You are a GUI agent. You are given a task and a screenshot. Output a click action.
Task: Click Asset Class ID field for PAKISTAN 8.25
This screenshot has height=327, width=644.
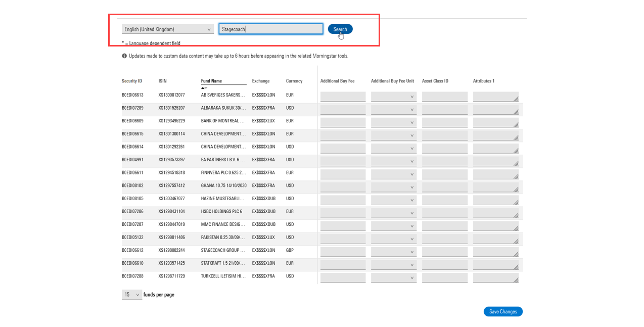(x=445, y=239)
